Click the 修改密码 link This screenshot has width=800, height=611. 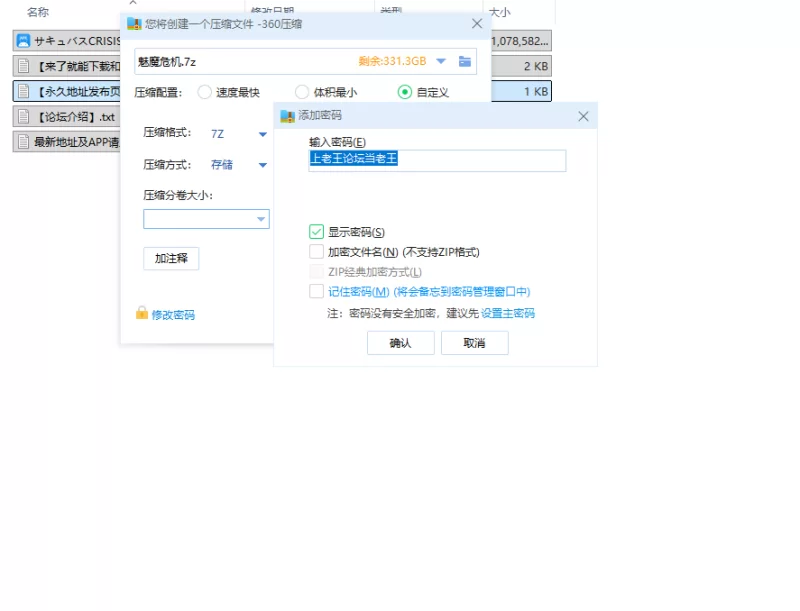(173, 315)
